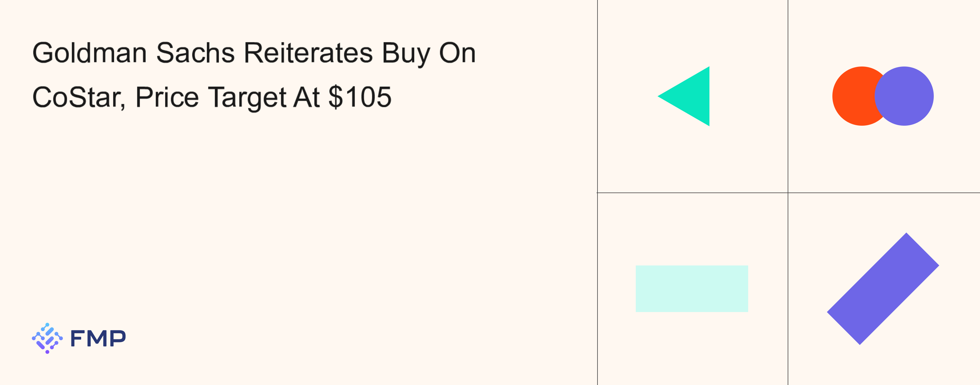Click the word "Price" in the headline
The image size is (980, 385).
coord(167,97)
